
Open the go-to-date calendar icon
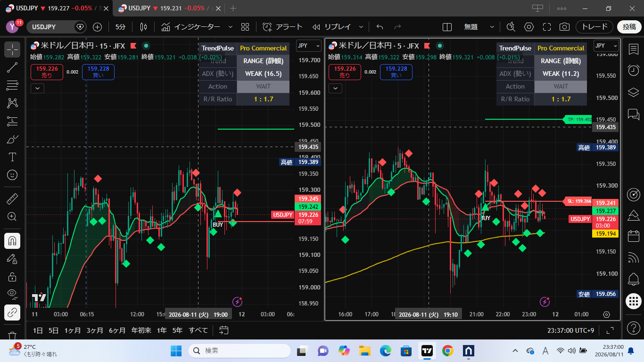tap(224, 330)
